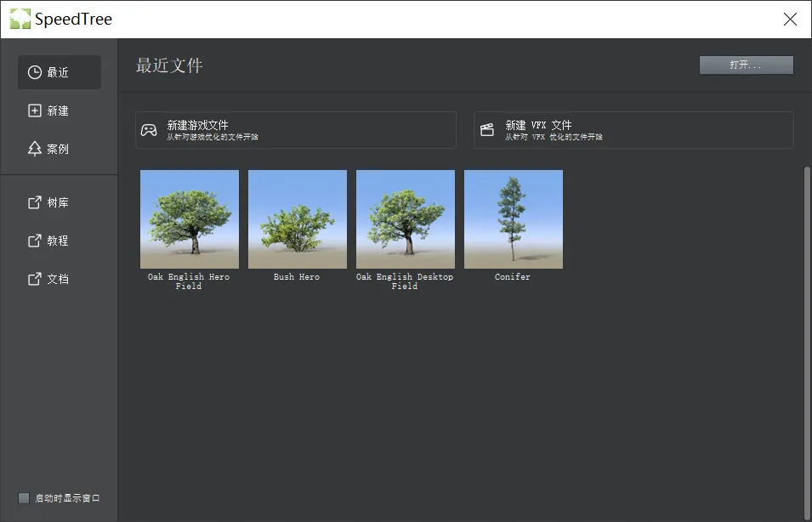Open the 案例 tab label

(58, 149)
